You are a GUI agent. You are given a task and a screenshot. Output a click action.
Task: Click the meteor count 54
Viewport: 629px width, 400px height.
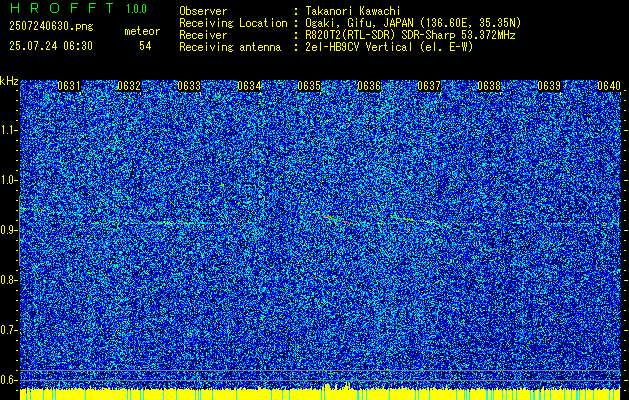click(145, 46)
